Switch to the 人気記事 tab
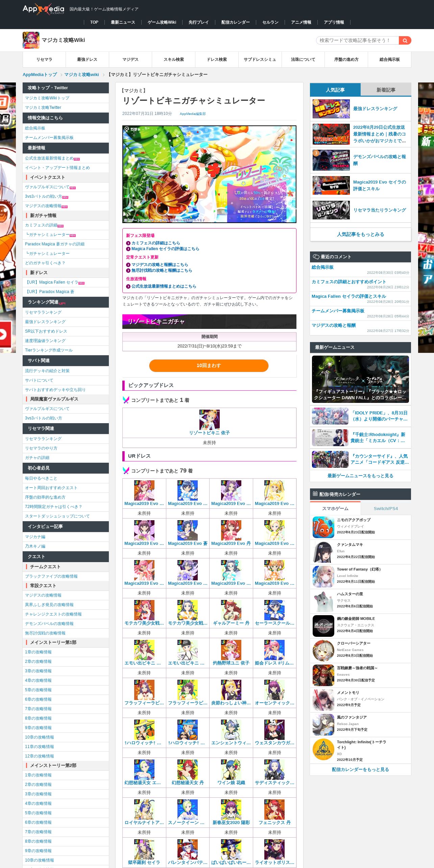Screen dimensions: 434x868 click(x=335, y=90)
